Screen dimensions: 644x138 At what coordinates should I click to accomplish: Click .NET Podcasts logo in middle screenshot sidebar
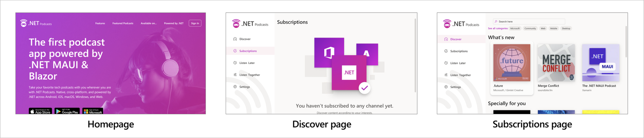click(250, 23)
